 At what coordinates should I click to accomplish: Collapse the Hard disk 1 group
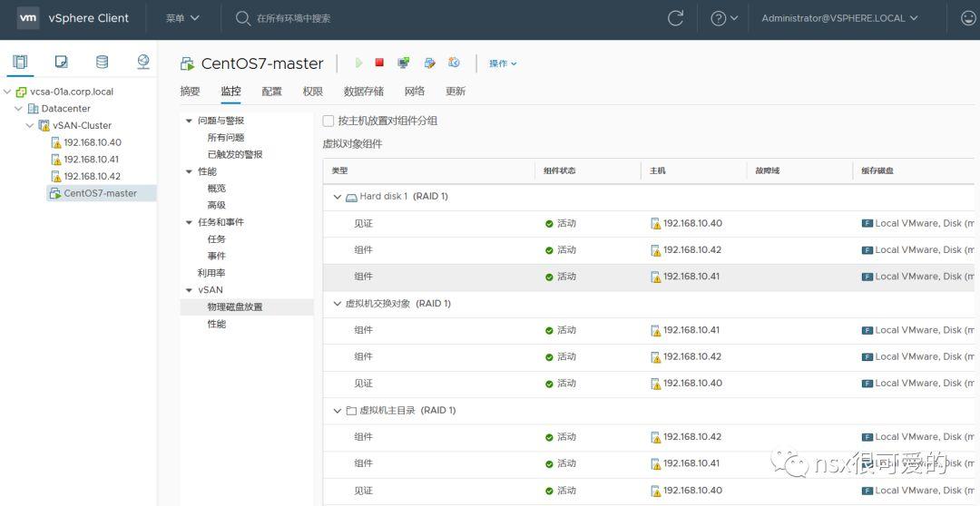pyautogui.click(x=338, y=197)
